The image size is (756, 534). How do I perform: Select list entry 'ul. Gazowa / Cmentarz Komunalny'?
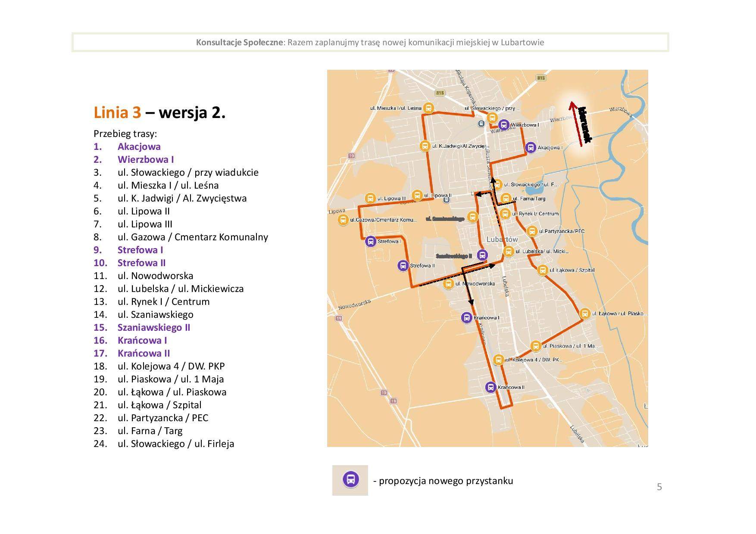click(x=193, y=237)
